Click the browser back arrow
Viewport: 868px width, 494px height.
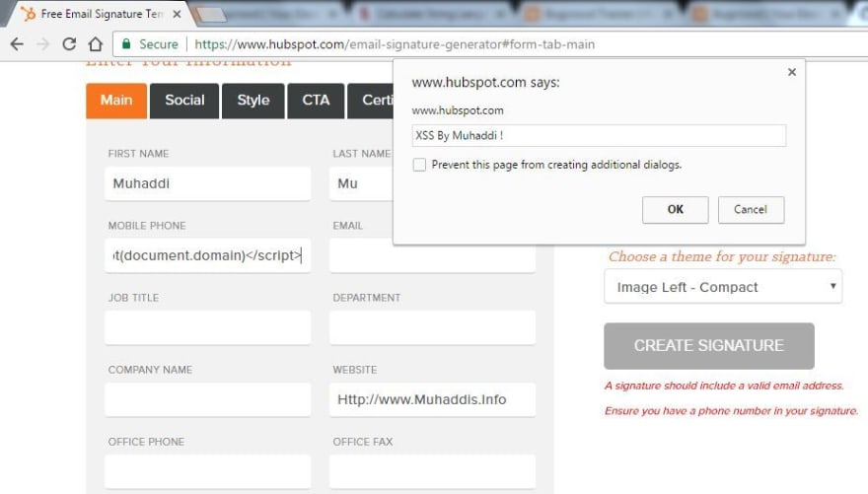(x=17, y=43)
